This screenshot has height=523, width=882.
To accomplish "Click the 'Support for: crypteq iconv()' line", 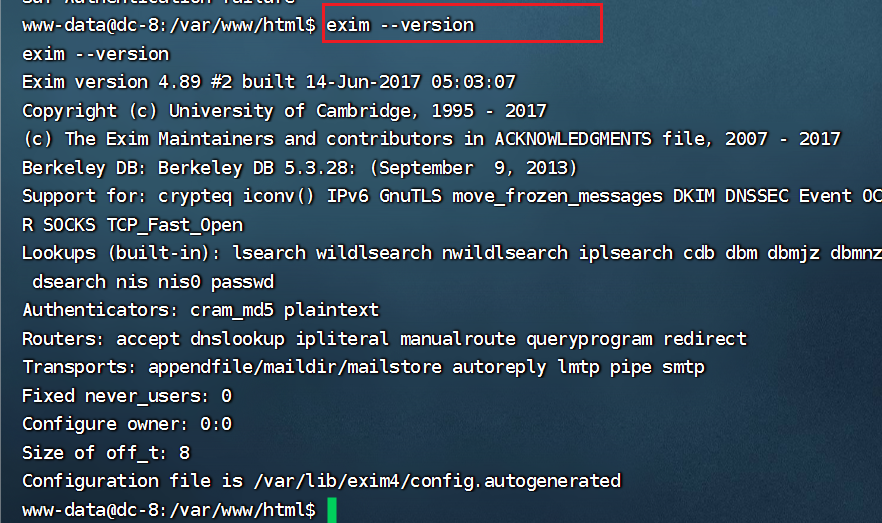I will [x=452, y=196].
